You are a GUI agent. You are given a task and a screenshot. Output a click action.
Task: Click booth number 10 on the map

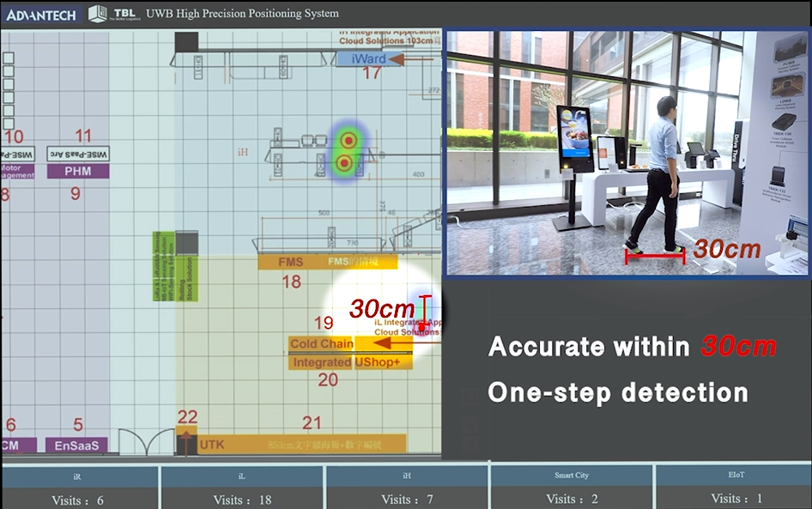(15, 136)
